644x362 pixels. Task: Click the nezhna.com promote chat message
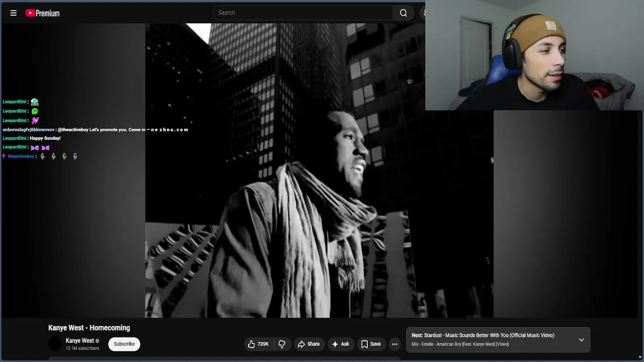(123, 130)
